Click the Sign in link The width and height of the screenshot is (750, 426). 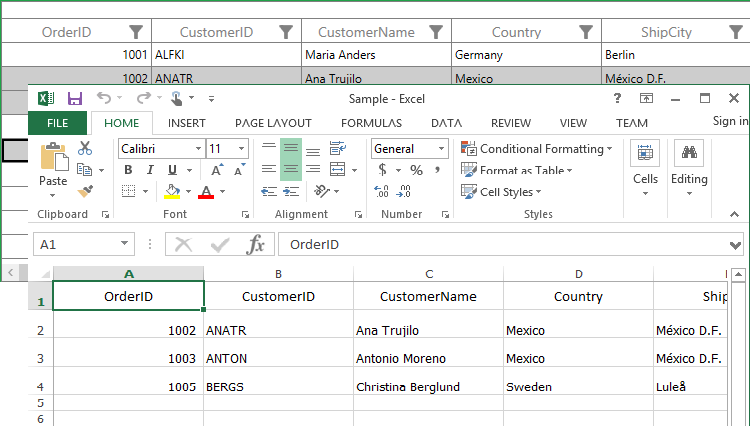click(x=729, y=121)
